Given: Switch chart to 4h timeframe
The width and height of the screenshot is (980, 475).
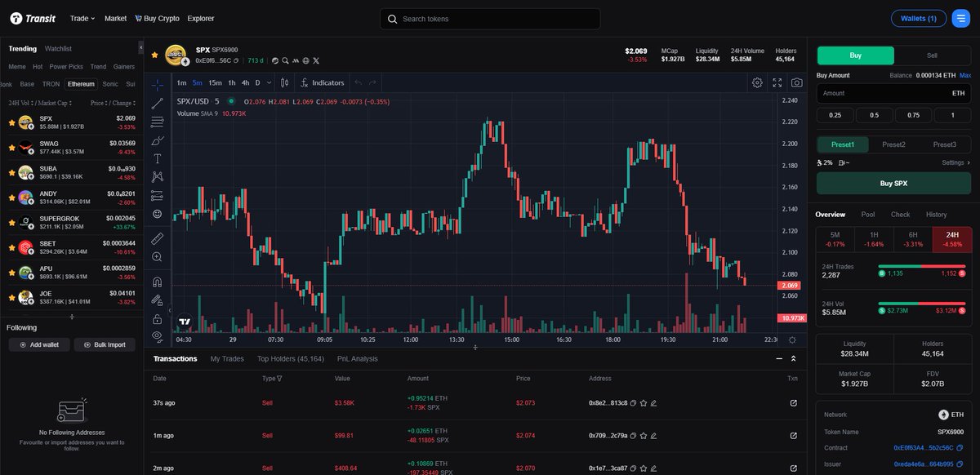Looking at the screenshot, I should point(245,82).
